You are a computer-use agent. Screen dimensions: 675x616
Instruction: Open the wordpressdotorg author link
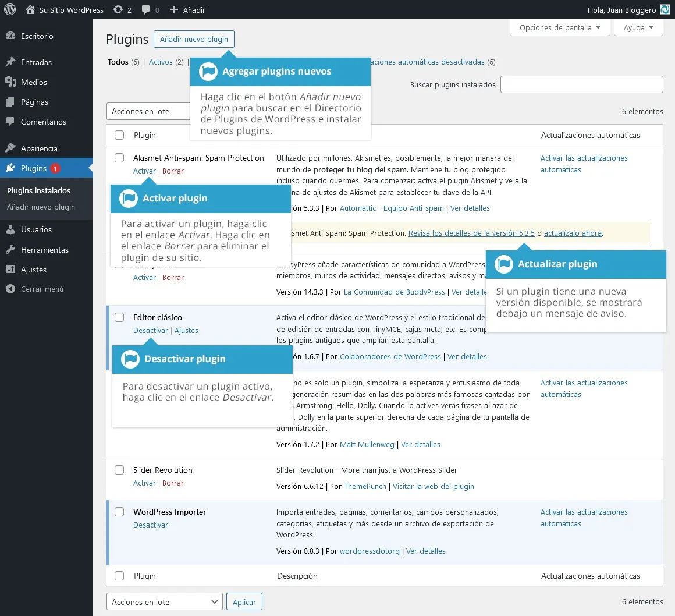point(370,551)
